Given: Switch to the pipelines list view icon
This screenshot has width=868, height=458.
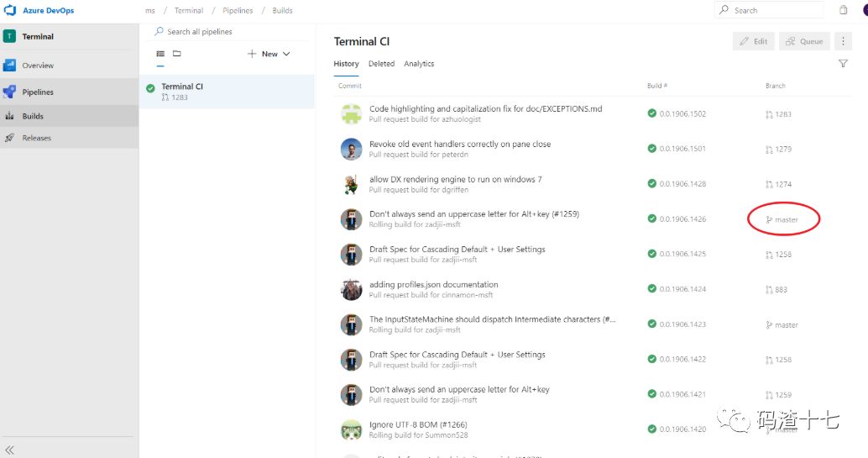Looking at the screenshot, I should 160,54.
